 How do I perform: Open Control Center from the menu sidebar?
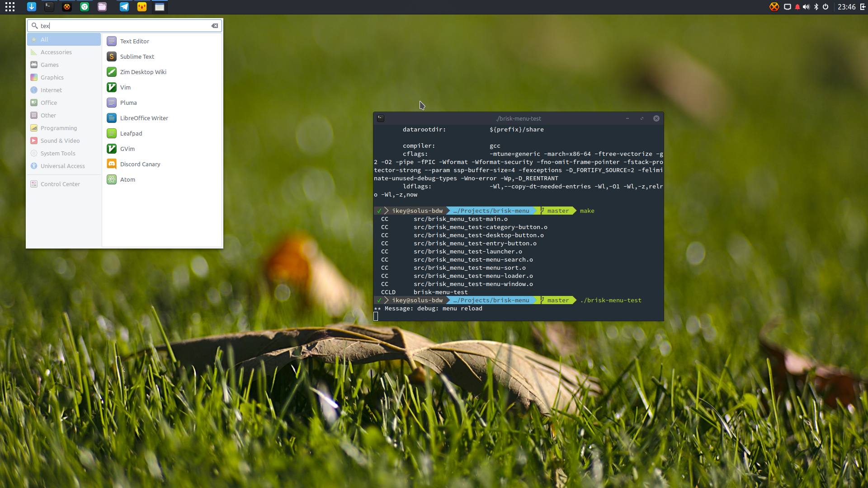pos(64,184)
